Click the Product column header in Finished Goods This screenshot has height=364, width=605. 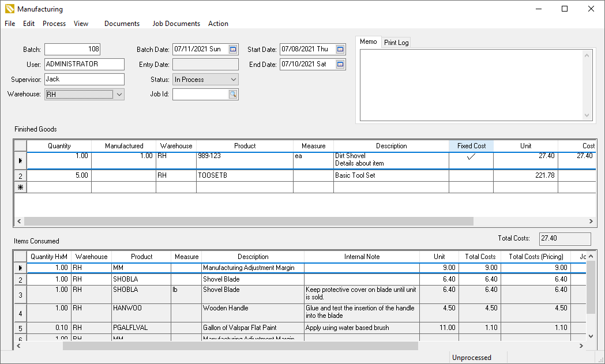tap(245, 146)
